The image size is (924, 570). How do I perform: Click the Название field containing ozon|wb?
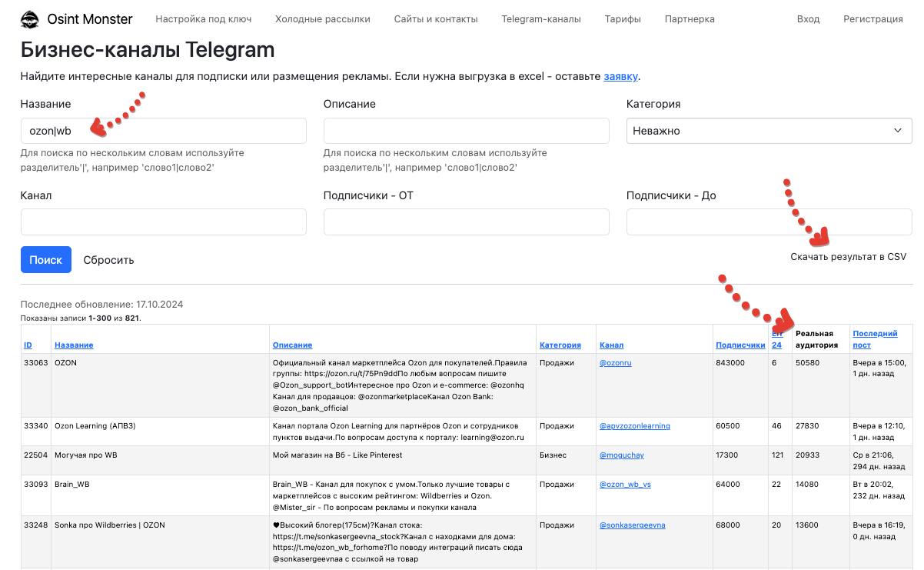(163, 130)
